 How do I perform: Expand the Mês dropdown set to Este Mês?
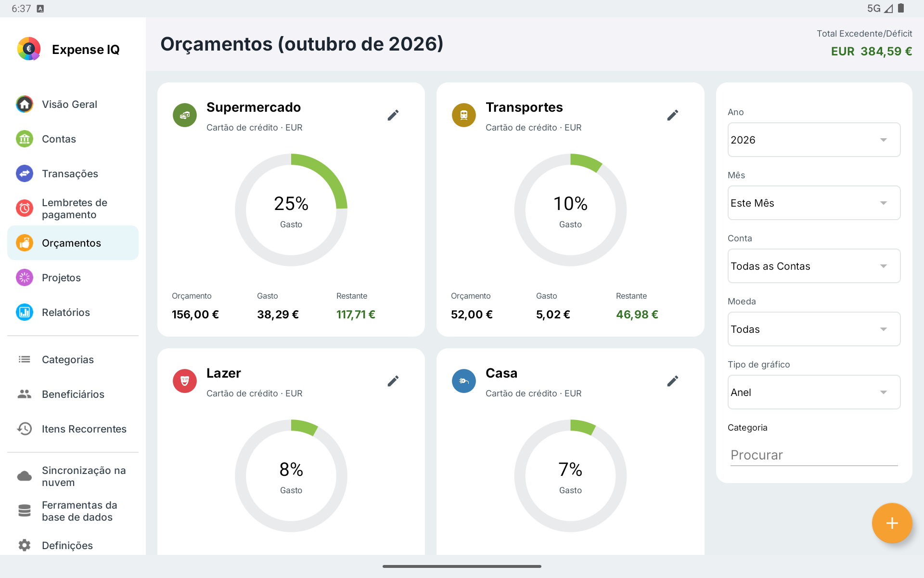[814, 203]
